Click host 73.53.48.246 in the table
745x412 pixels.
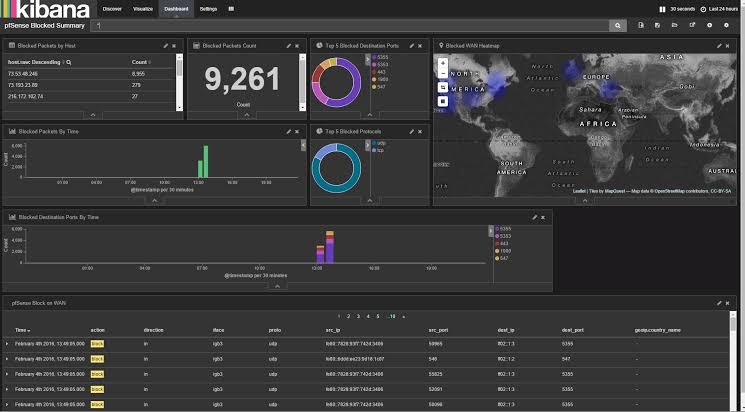coord(23,74)
